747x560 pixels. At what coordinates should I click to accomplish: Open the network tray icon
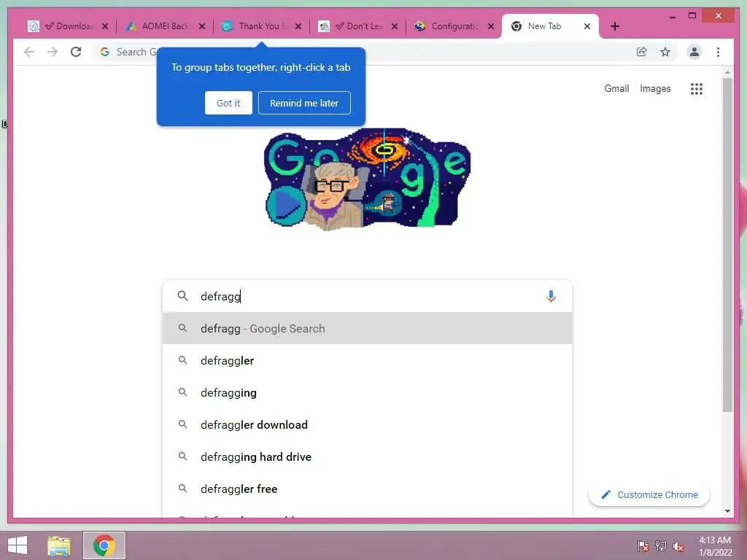(x=661, y=545)
